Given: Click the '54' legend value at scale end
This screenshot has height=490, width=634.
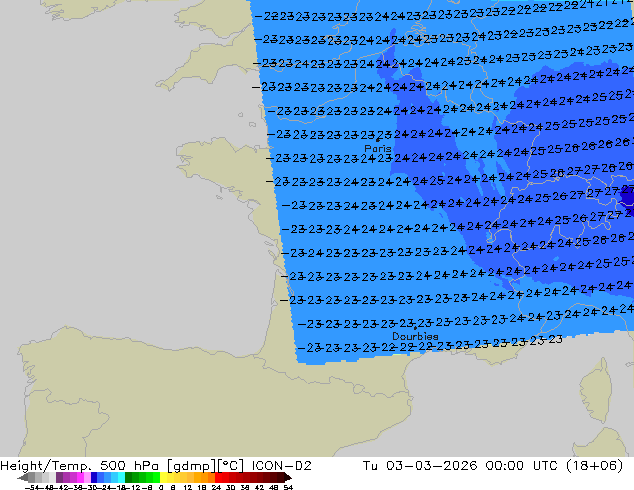Looking at the screenshot, I should tap(288, 487).
